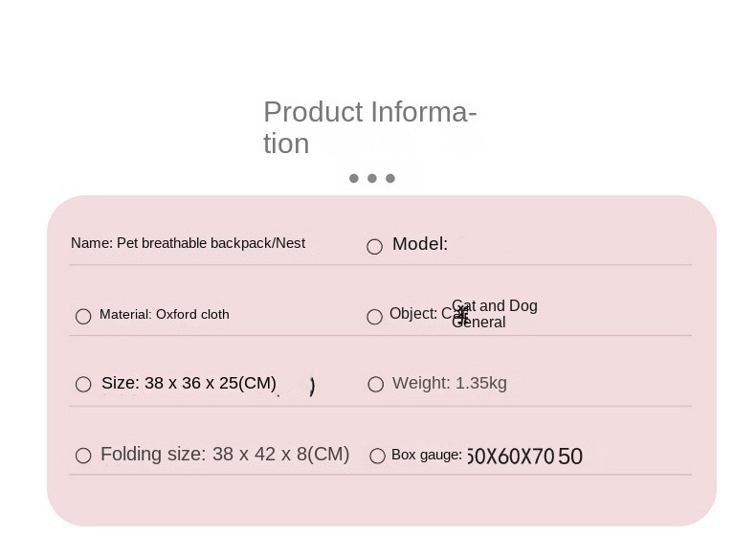Viewport: 756px width, 558px height.
Task: Click the Box gauge dimensions value
Action: point(525,457)
